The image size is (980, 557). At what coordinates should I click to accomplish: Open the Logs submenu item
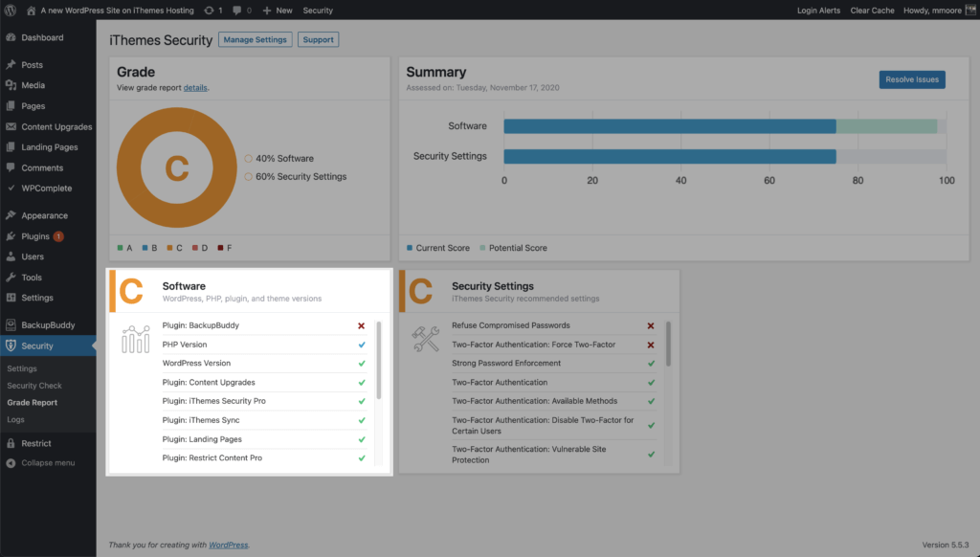[x=15, y=419]
